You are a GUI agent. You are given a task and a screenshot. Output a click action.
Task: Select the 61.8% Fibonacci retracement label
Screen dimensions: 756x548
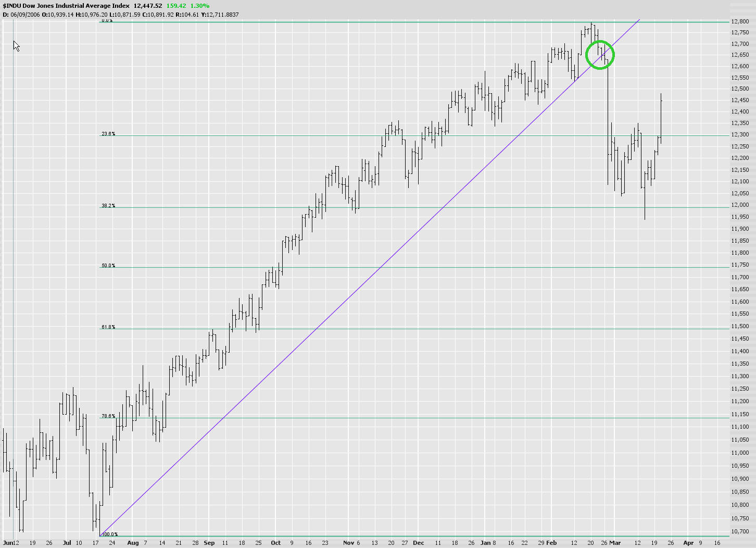coord(108,327)
